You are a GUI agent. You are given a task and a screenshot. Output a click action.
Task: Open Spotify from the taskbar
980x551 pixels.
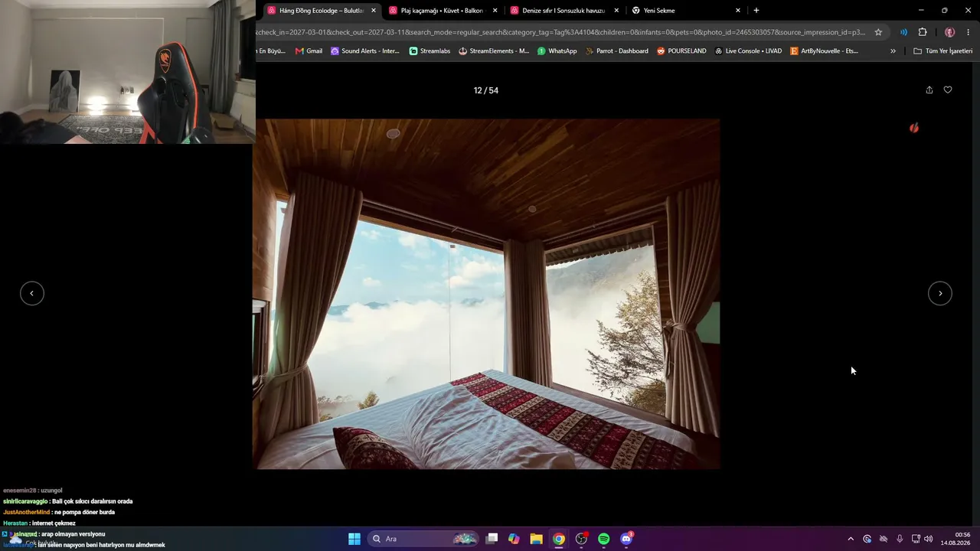[603, 539]
